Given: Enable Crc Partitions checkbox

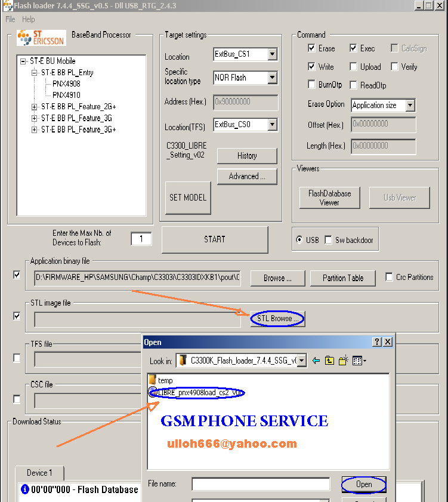Looking at the screenshot, I should [x=389, y=277].
